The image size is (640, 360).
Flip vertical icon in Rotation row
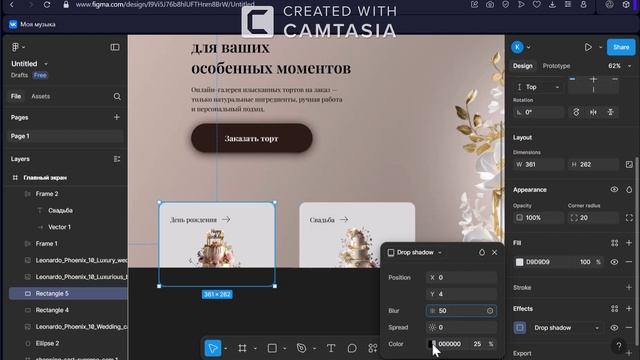[611, 112]
